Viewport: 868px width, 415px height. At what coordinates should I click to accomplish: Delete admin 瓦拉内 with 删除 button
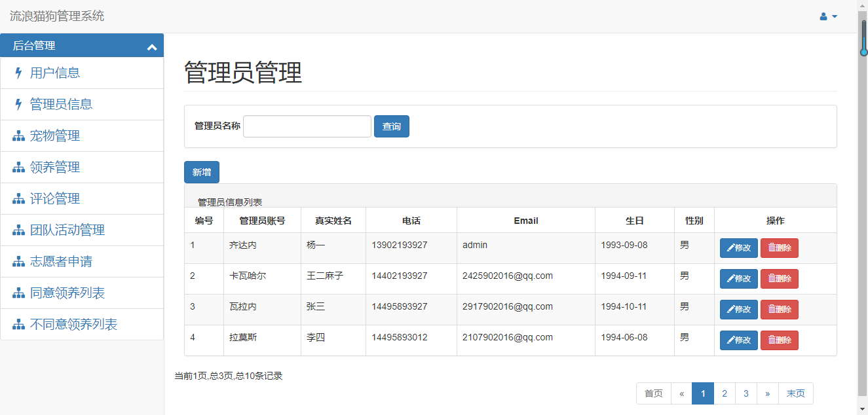click(780, 310)
